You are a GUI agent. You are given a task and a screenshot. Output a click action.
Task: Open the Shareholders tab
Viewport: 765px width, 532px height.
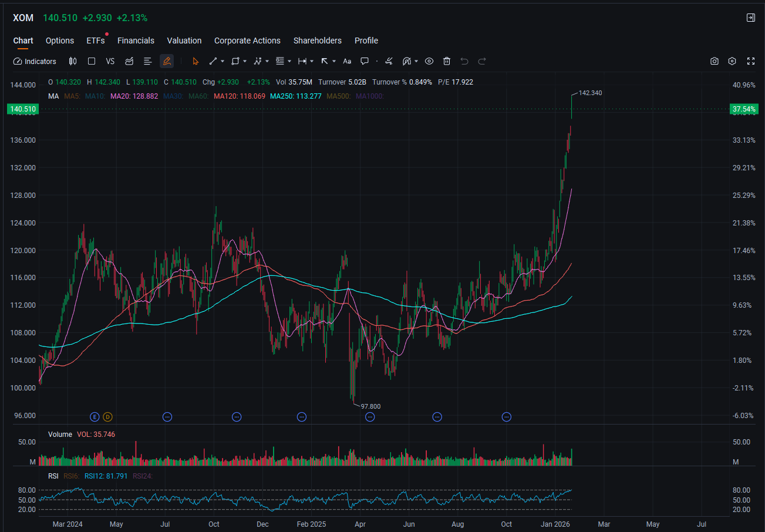[318, 41]
